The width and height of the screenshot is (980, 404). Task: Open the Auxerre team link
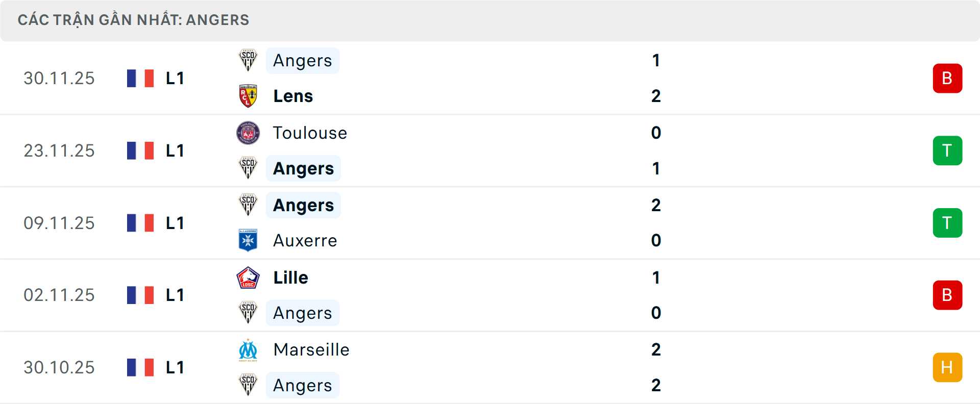(x=305, y=240)
